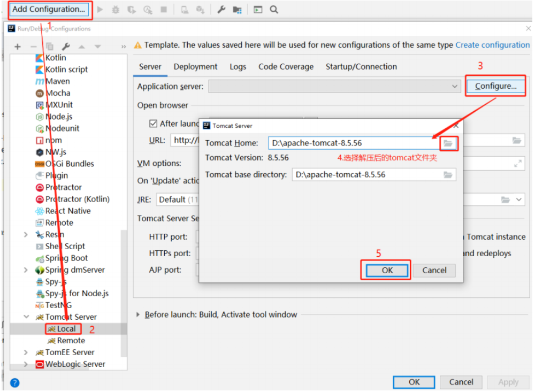
Task: Click the Profiler toolbar icon
Action: (148, 10)
